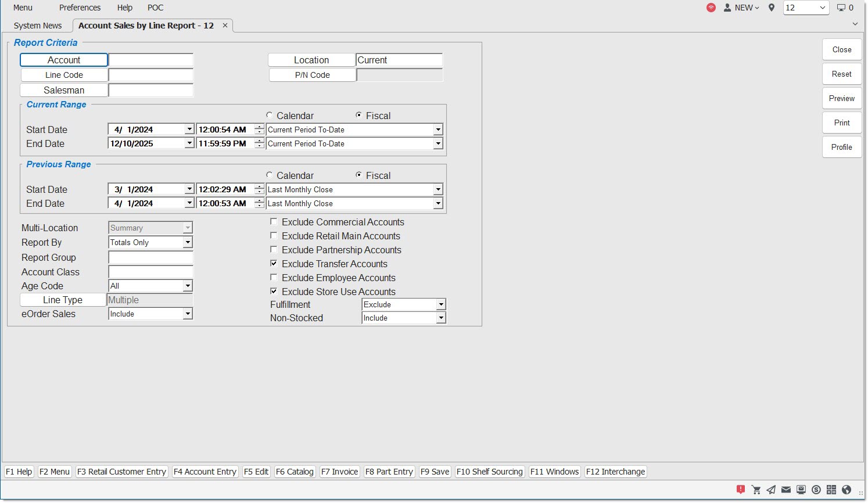Open the envelope mail icon
This screenshot has width=868, height=503.
click(x=785, y=490)
